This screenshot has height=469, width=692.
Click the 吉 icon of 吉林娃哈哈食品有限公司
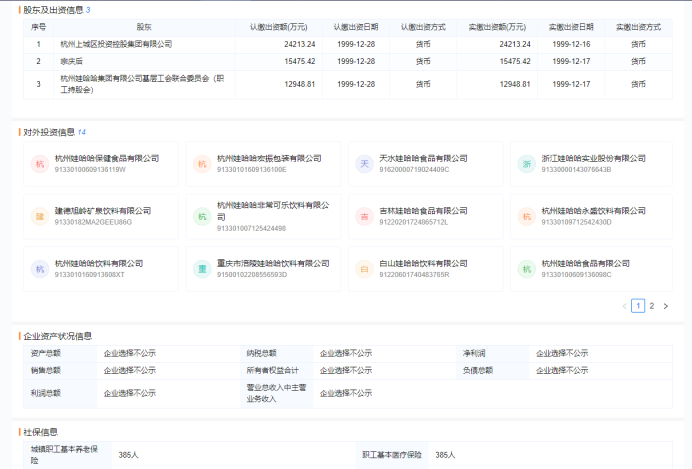click(365, 217)
